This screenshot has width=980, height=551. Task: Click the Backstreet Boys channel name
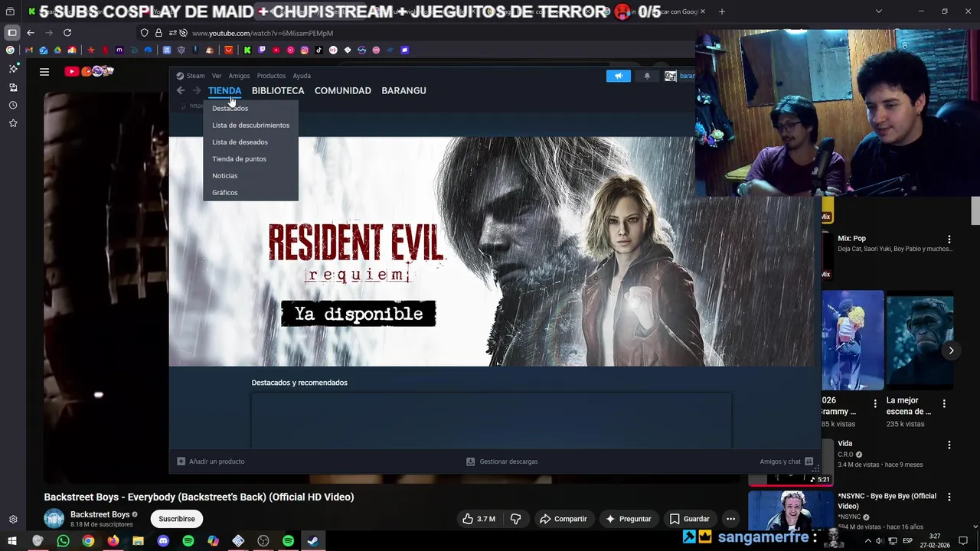tap(100, 514)
